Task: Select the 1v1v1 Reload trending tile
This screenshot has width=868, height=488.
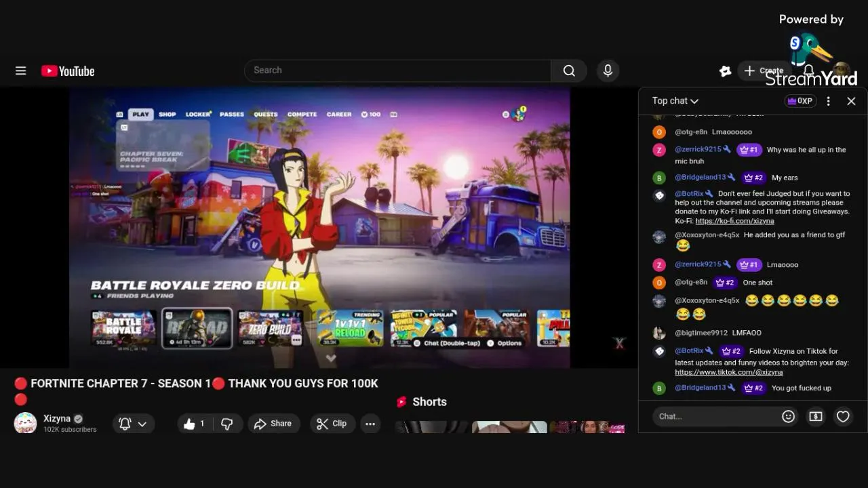Action: coord(350,328)
